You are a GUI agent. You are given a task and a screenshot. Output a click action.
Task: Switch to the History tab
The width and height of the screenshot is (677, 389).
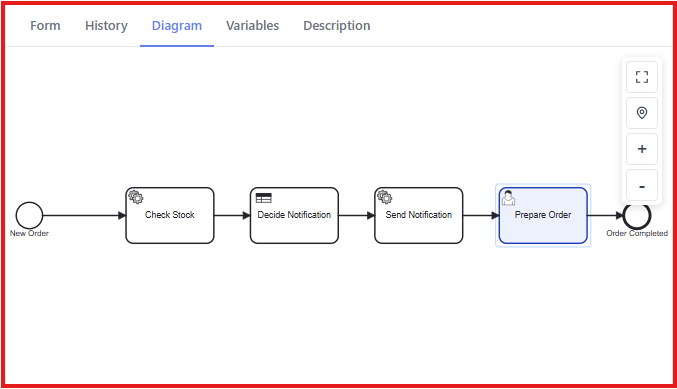click(106, 26)
